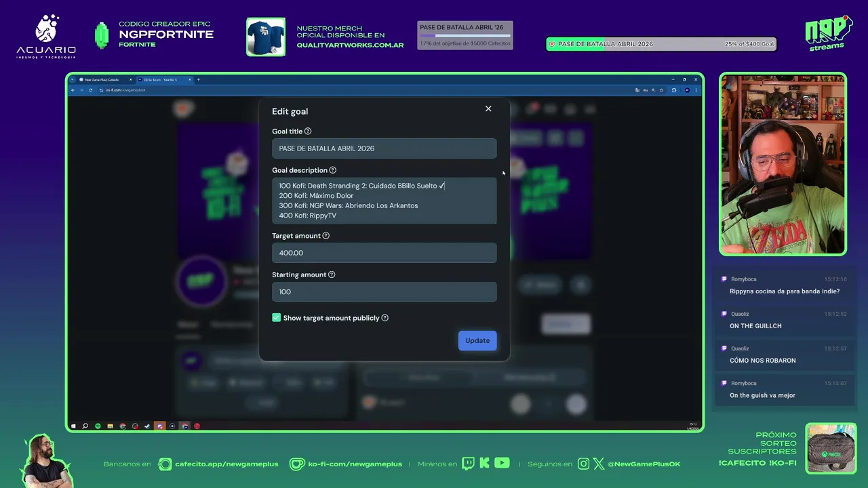The image size is (868, 488).
Task: Click Xbox prize thumbnail for próximo sorteo
Action: coord(831,448)
